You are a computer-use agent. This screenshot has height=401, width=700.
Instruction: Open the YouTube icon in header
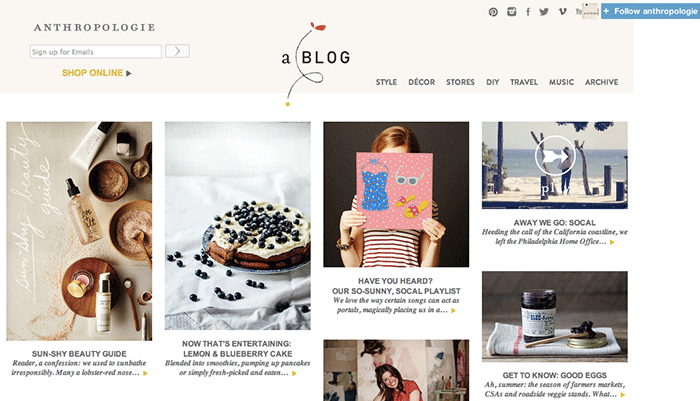[x=579, y=11]
